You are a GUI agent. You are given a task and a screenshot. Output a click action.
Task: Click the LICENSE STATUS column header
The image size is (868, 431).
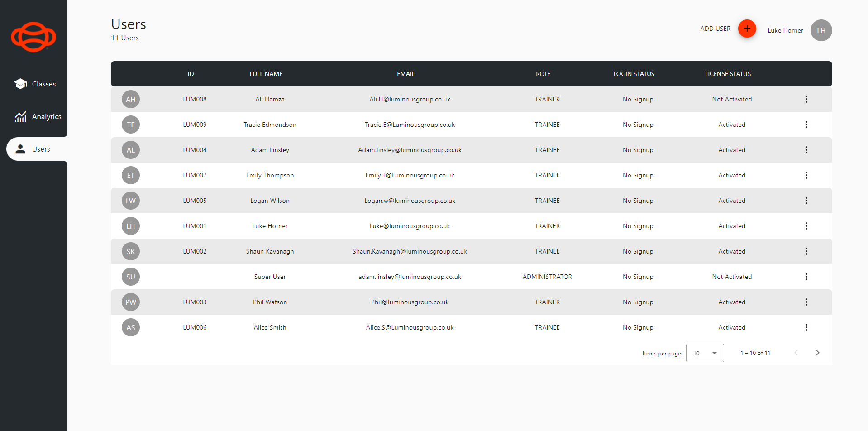pyautogui.click(x=727, y=74)
